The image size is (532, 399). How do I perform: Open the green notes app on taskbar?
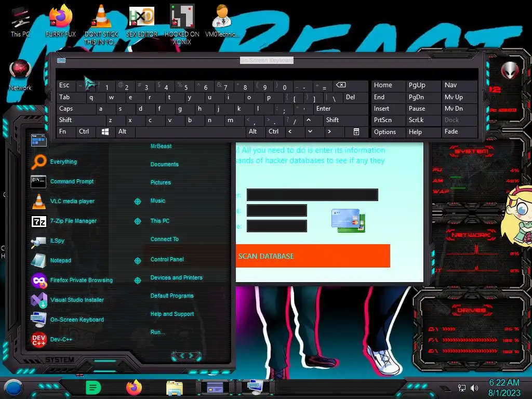click(x=94, y=388)
